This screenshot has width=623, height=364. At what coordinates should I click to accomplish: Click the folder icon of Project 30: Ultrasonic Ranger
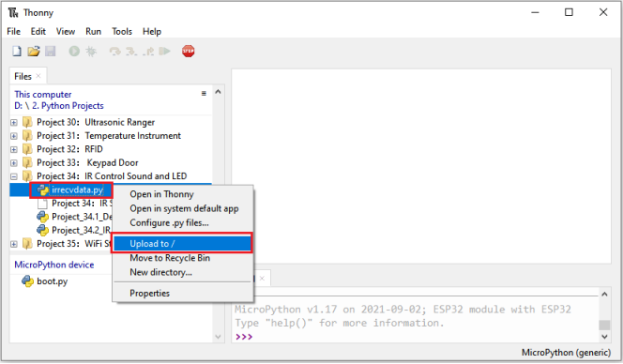27,122
